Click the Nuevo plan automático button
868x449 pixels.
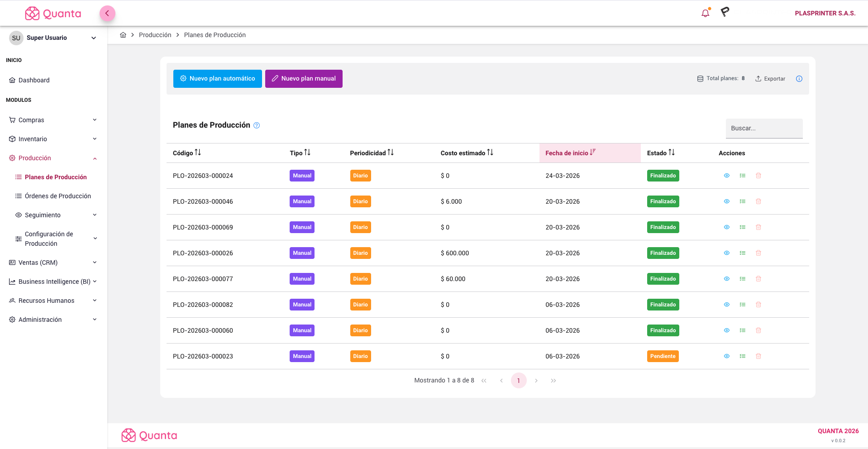[x=217, y=78]
